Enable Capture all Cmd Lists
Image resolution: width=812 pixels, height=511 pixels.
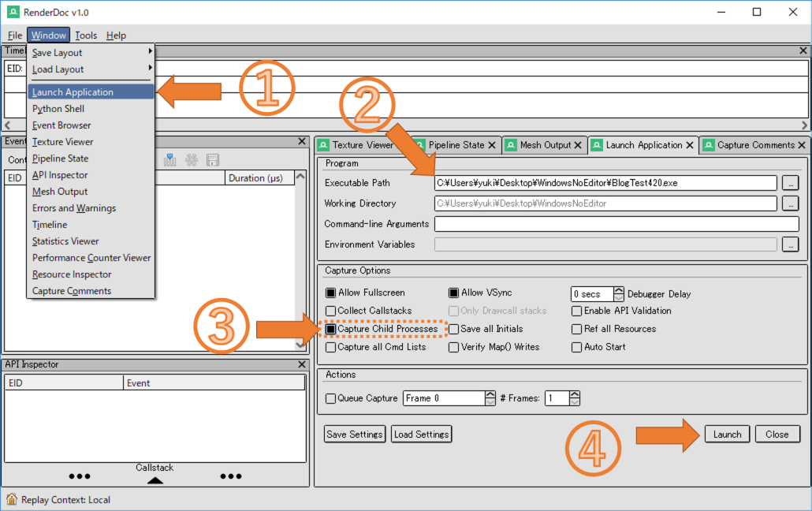[330, 347]
